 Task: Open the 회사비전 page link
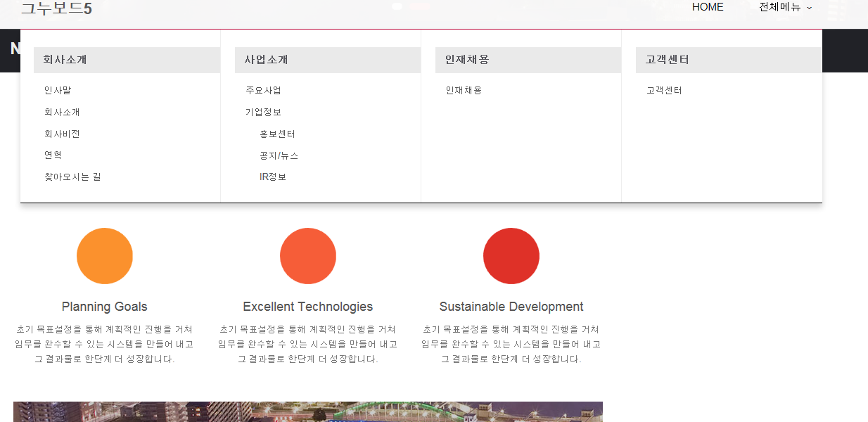click(x=62, y=134)
